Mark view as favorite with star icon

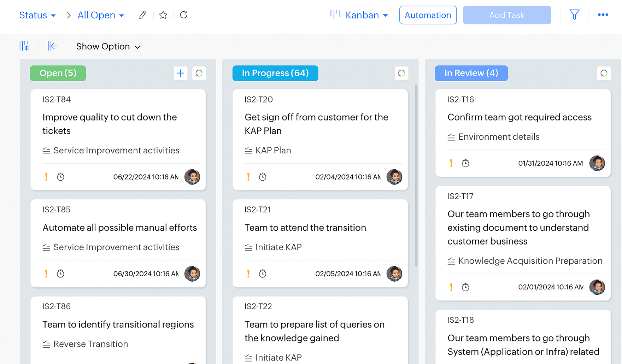click(x=163, y=15)
